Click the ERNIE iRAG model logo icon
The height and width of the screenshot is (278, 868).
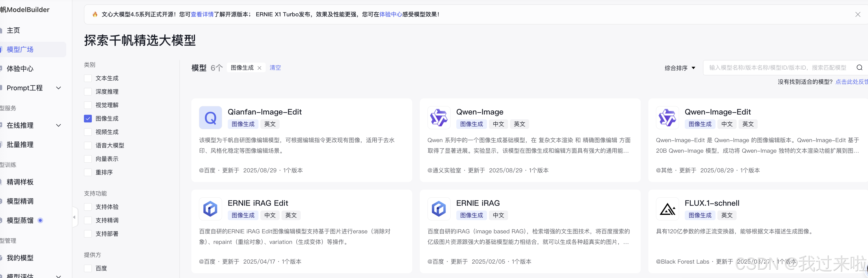pos(439,209)
